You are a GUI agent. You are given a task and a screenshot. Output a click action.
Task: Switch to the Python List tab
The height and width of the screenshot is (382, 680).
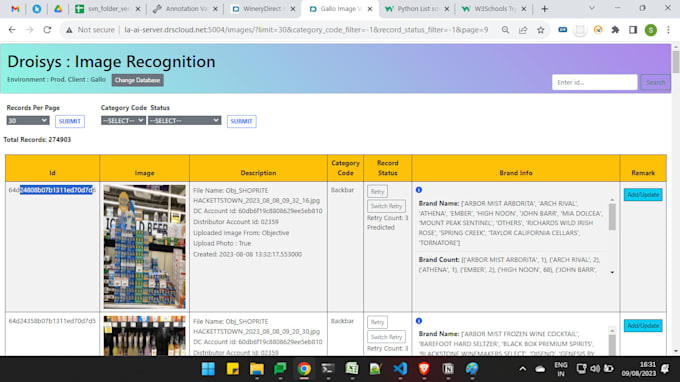point(417,9)
